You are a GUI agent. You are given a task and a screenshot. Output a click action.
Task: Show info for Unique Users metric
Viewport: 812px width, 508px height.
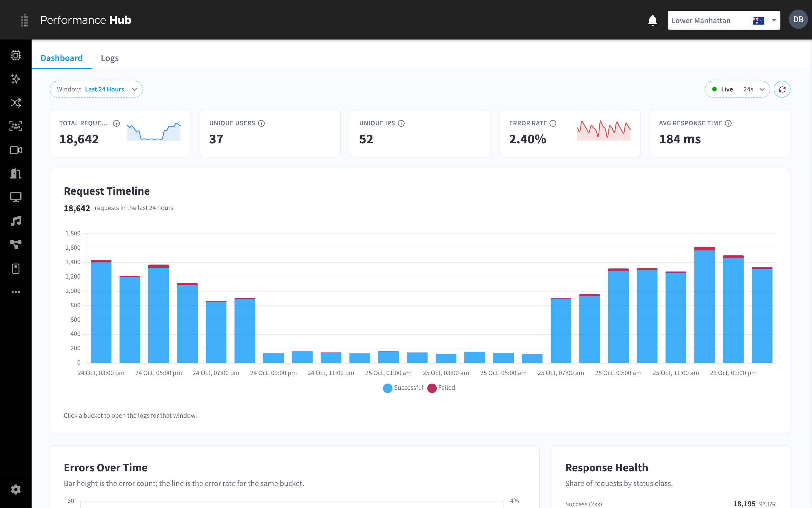click(x=261, y=123)
